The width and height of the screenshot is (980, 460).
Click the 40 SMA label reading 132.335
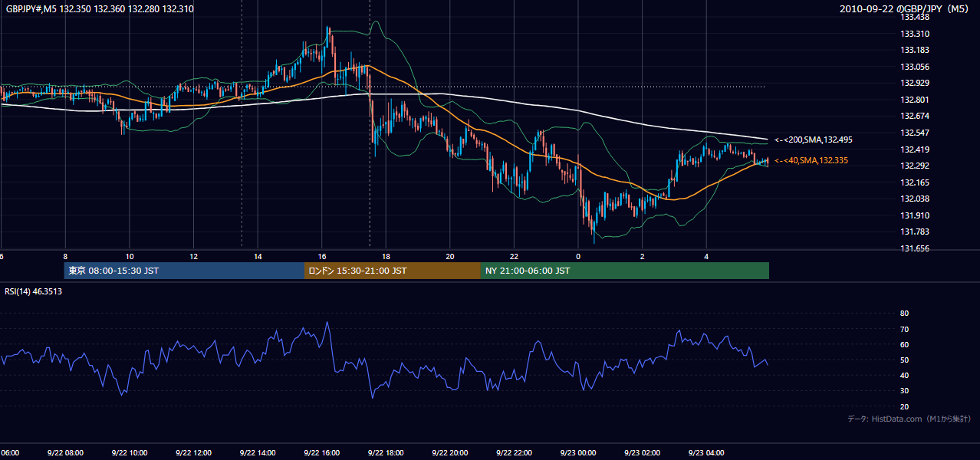coord(812,160)
